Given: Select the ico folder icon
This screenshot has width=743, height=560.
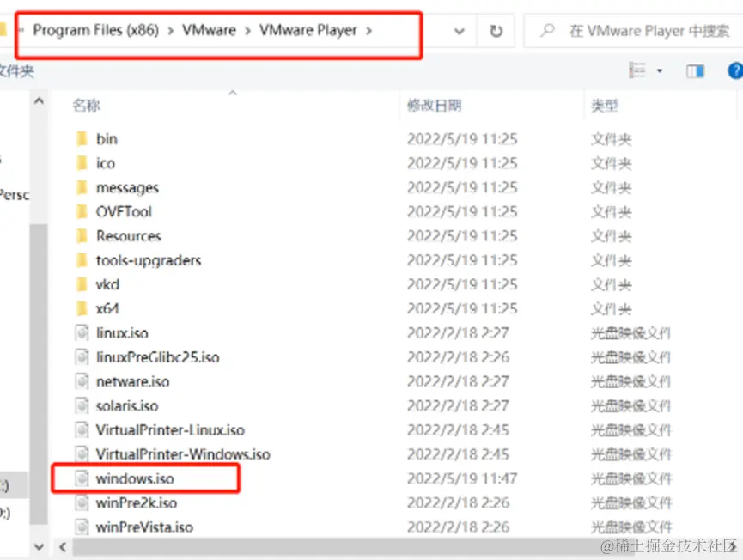Looking at the screenshot, I should pyautogui.click(x=82, y=163).
